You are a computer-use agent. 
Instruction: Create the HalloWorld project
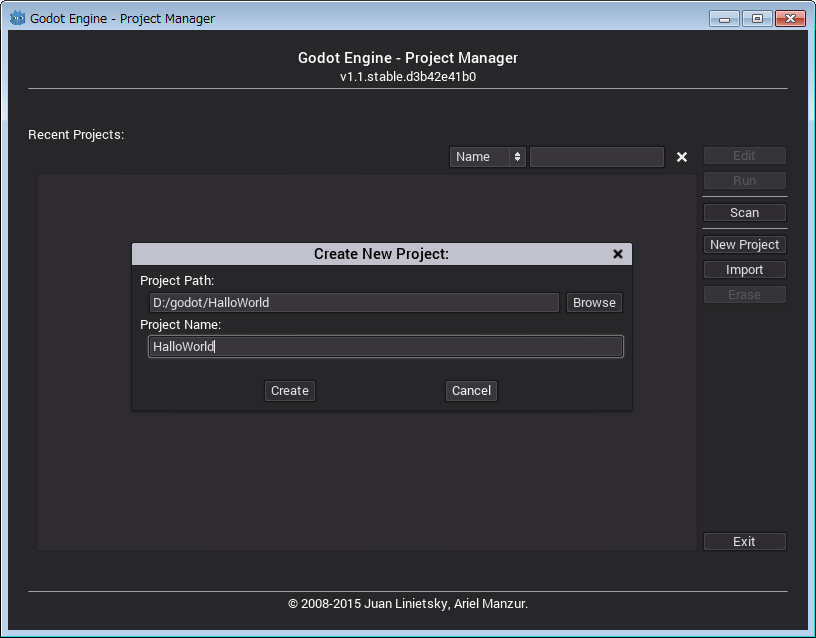click(290, 391)
